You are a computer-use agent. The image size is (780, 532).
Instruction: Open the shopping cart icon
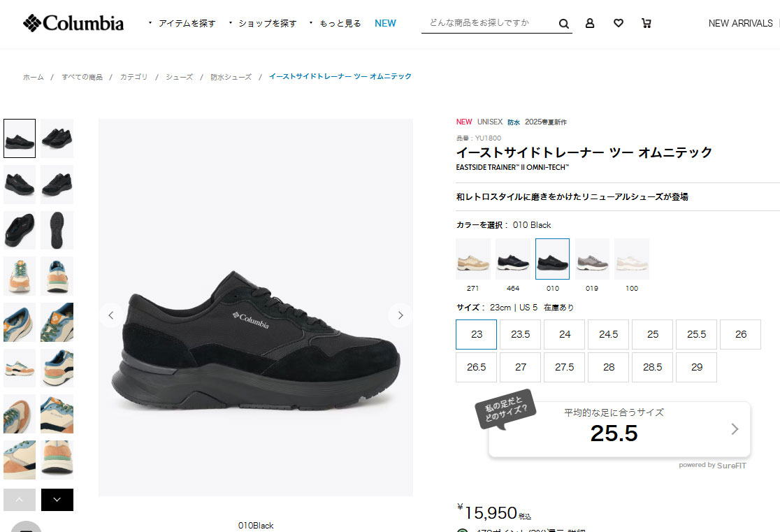647,23
